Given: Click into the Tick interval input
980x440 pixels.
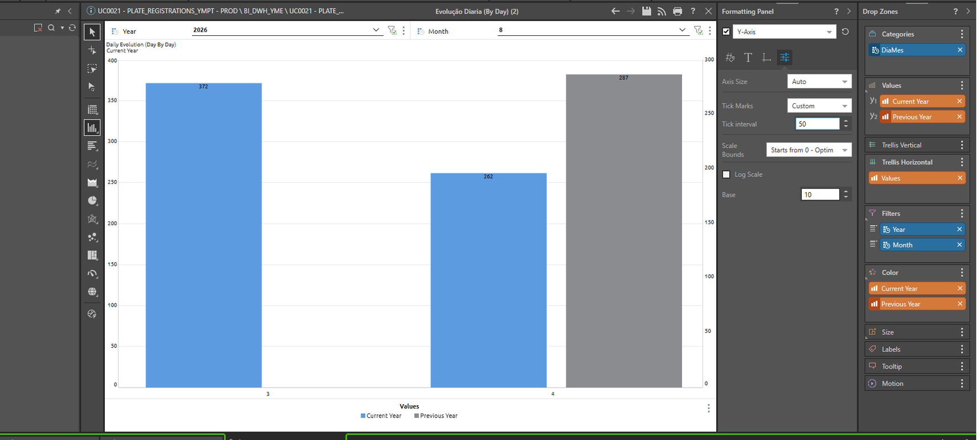Looking at the screenshot, I should coord(818,124).
